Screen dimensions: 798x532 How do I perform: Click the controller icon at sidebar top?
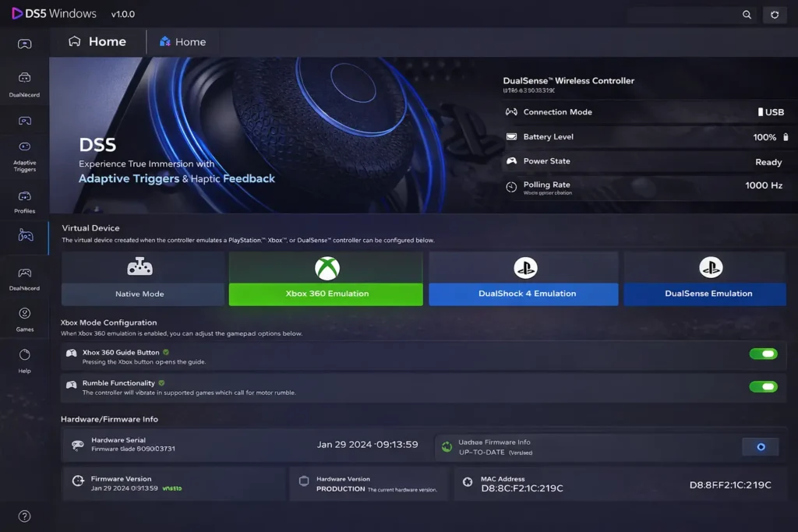(x=24, y=44)
